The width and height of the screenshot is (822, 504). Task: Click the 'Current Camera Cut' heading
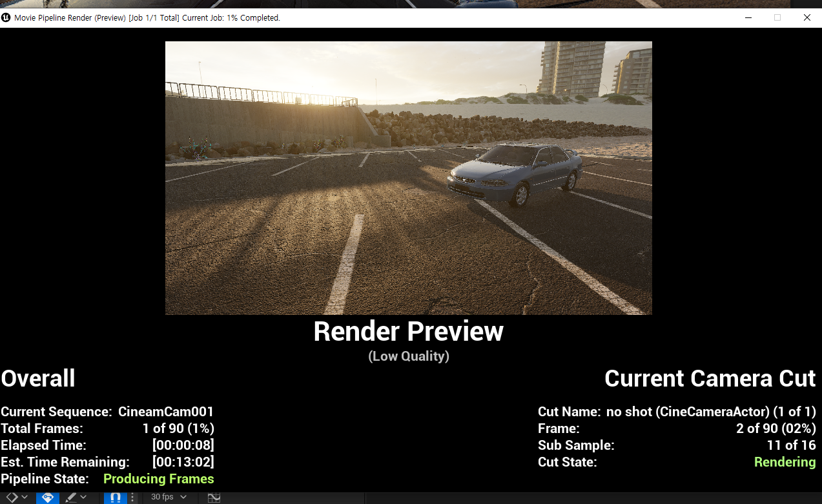[x=710, y=378]
